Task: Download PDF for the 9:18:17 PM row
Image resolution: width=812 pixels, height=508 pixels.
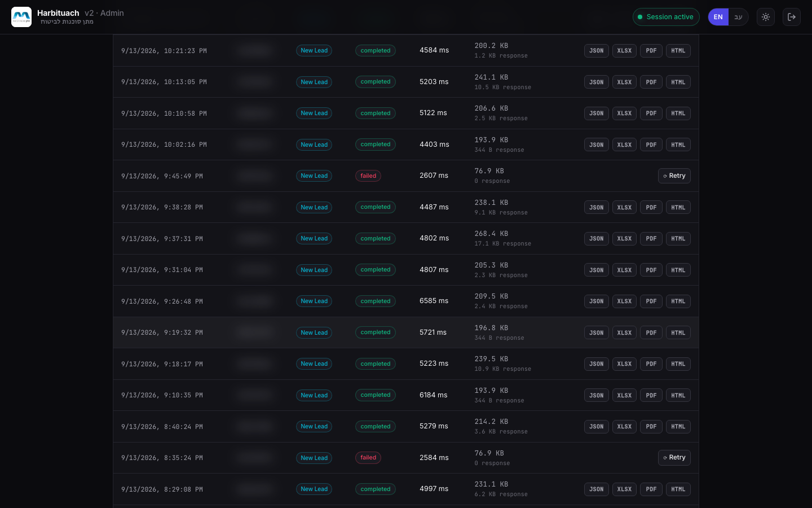Action: tap(651, 364)
